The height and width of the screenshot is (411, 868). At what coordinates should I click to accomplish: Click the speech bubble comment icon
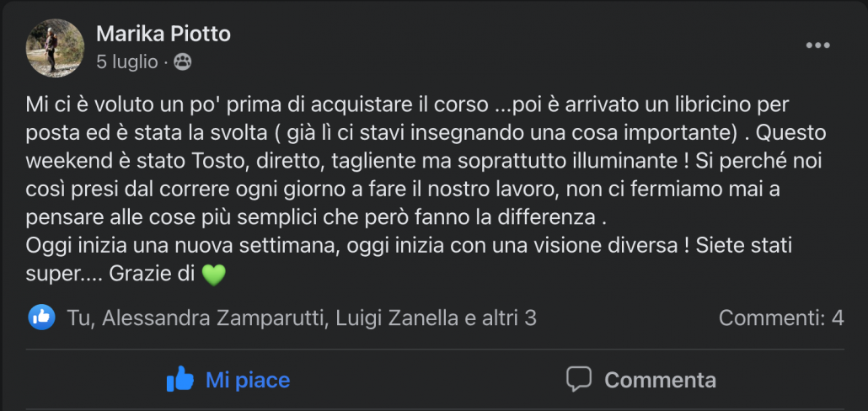[x=578, y=380]
